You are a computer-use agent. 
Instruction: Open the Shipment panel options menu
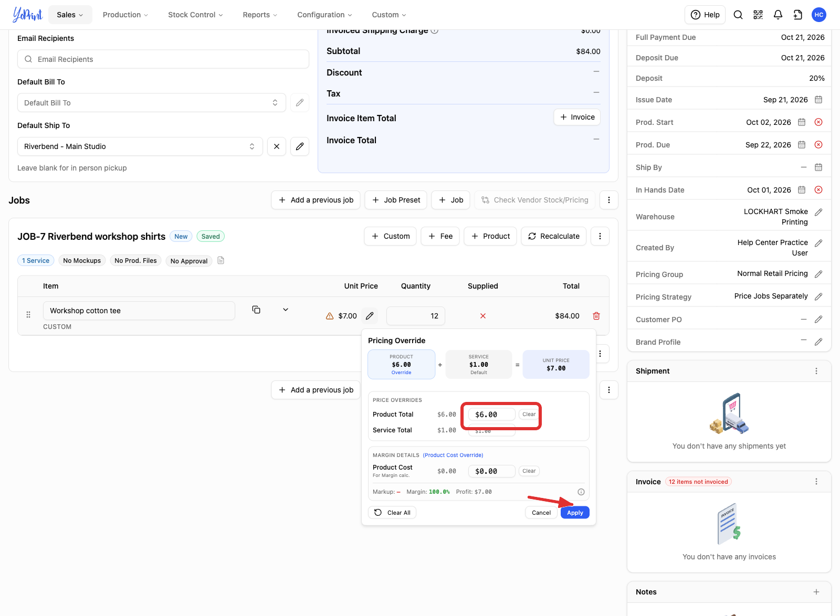coord(816,371)
